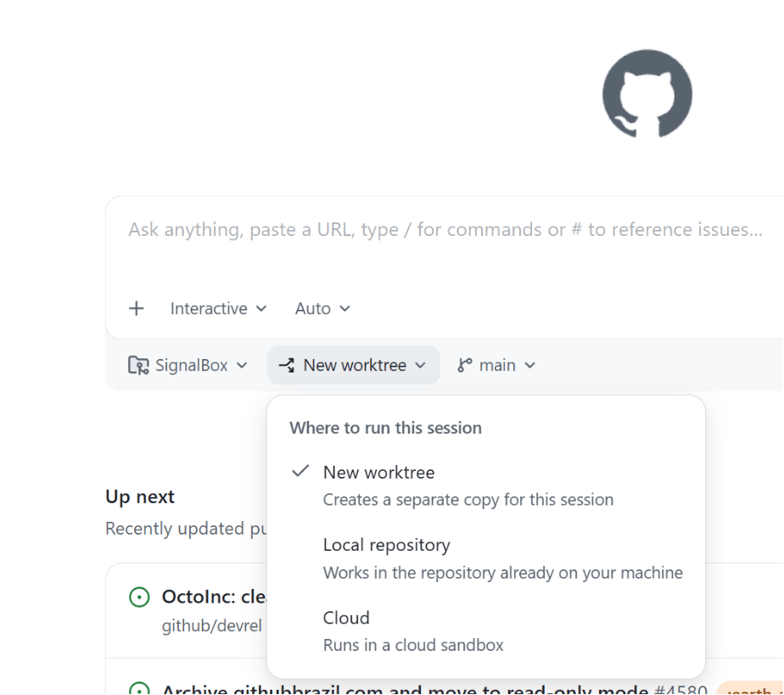Click the github/devrel repository text
The width and height of the screenshot is (784, 695).
(x=211, y=625)
